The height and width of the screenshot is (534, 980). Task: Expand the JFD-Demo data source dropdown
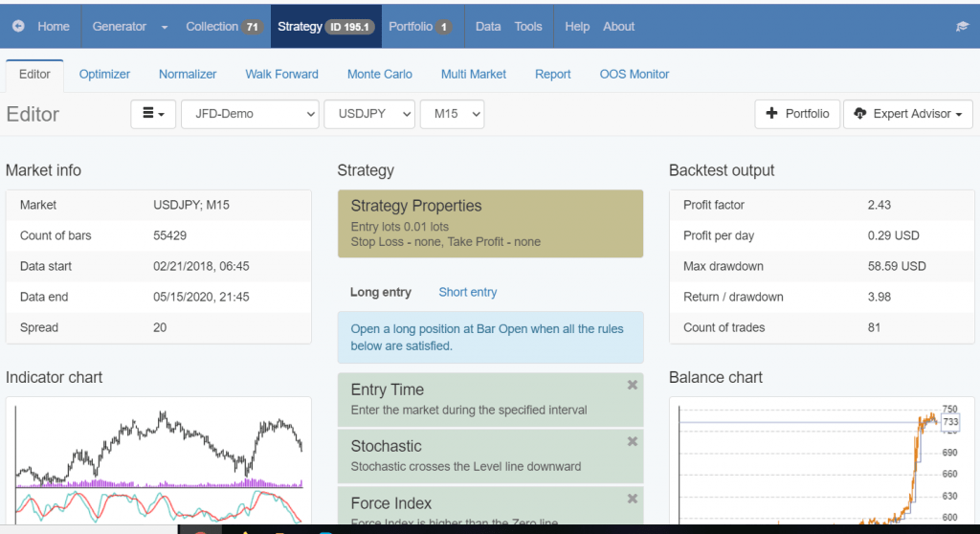click(x=250, y=114)
